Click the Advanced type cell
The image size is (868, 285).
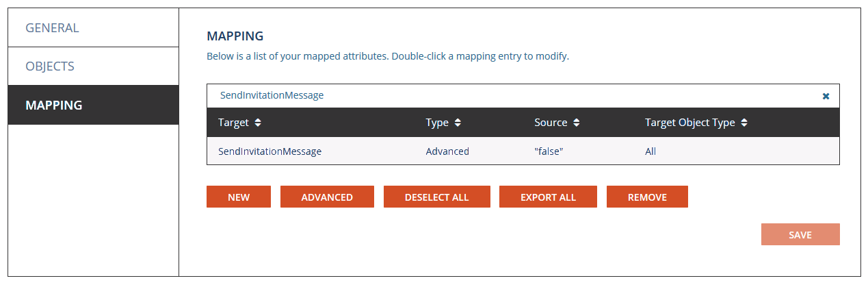point(447,151)
